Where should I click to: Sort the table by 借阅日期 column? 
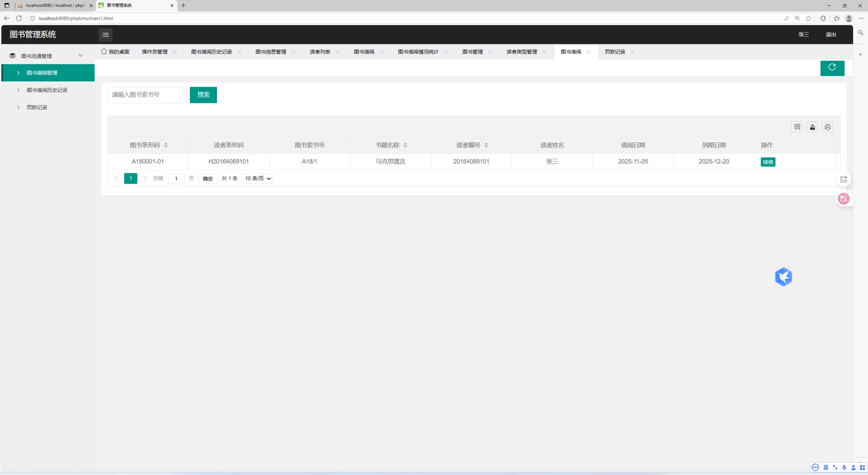(633, 145)
